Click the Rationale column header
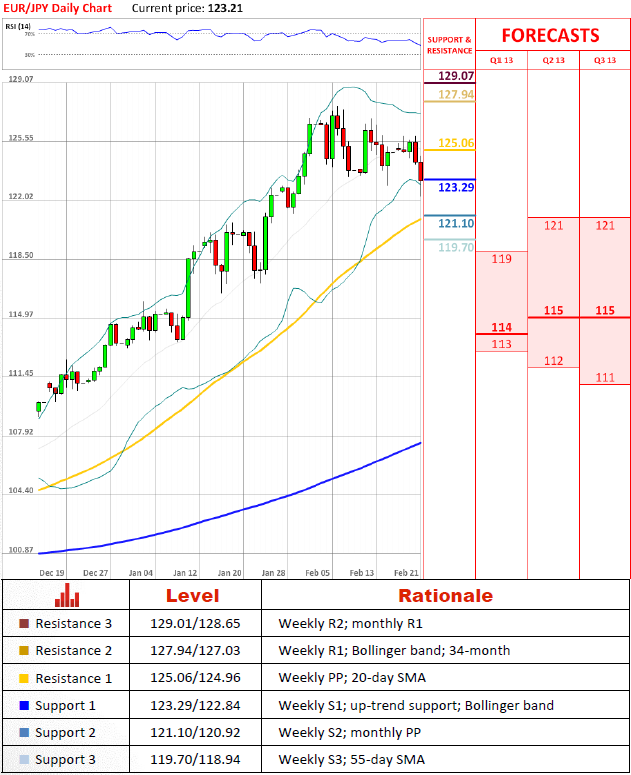Viewport: 631px width, 775px height. click(x=446, y=596)
